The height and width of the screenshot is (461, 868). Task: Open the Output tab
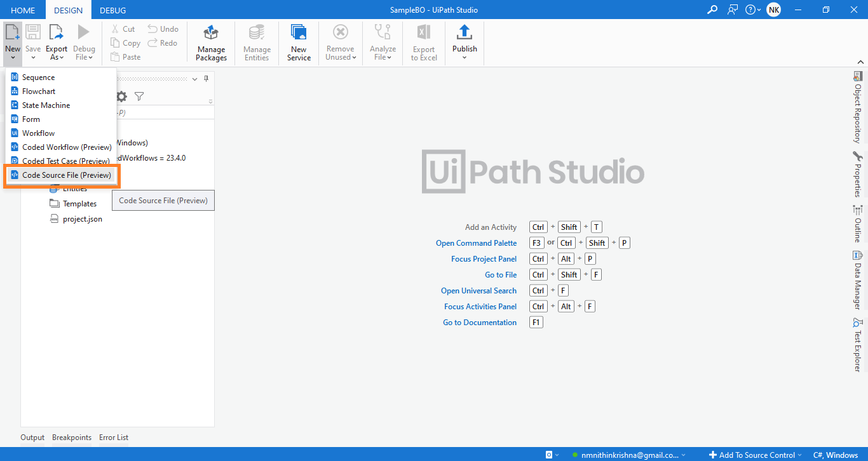32,438
